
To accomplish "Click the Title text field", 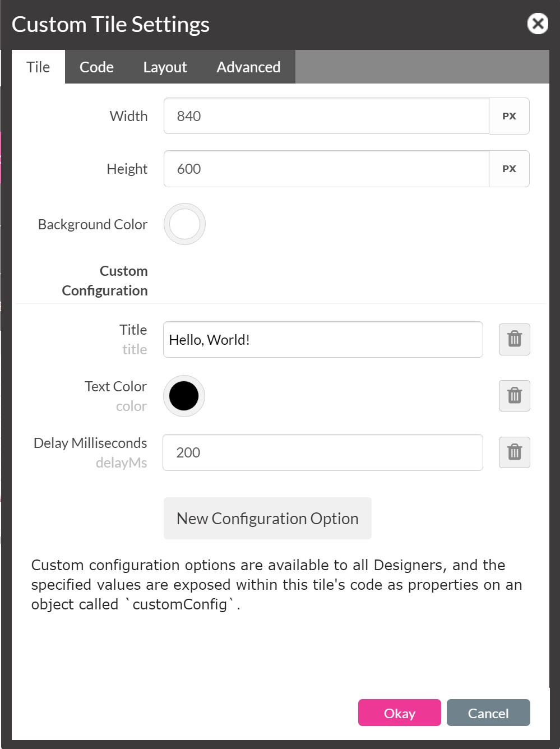I will pyautogui.click(x=323, y=340).
